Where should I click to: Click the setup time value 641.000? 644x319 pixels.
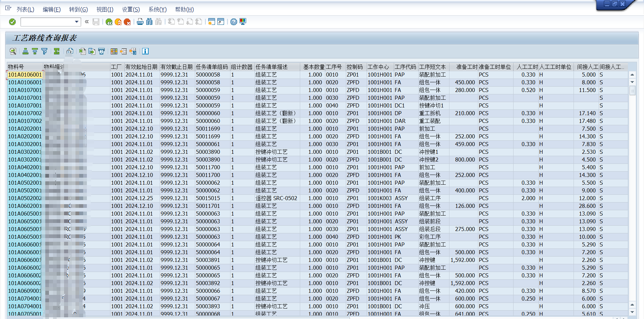tap(465, 314)
